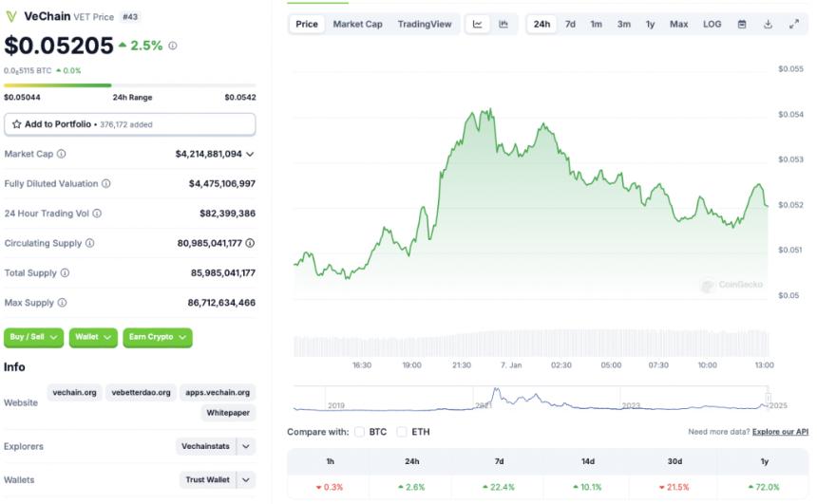The height and width of the screenshot is (504, 817).
Task: Open the Earn Crypto dropdown
Action: [158, 337]
